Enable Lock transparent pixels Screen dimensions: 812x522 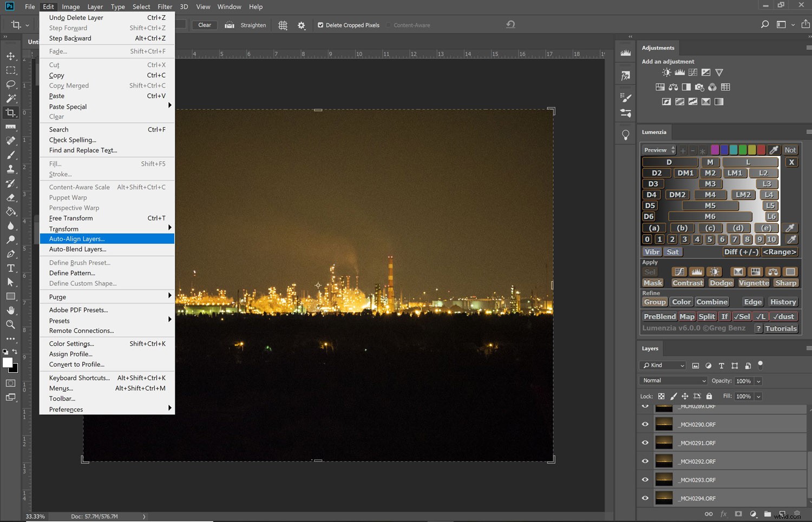coord(661,396)
